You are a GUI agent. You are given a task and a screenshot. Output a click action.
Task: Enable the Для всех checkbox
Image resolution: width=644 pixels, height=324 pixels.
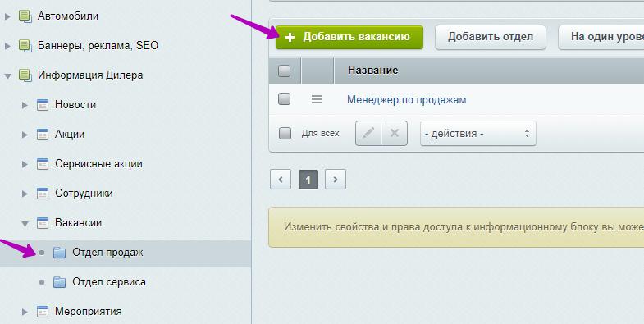pos(285,134)
